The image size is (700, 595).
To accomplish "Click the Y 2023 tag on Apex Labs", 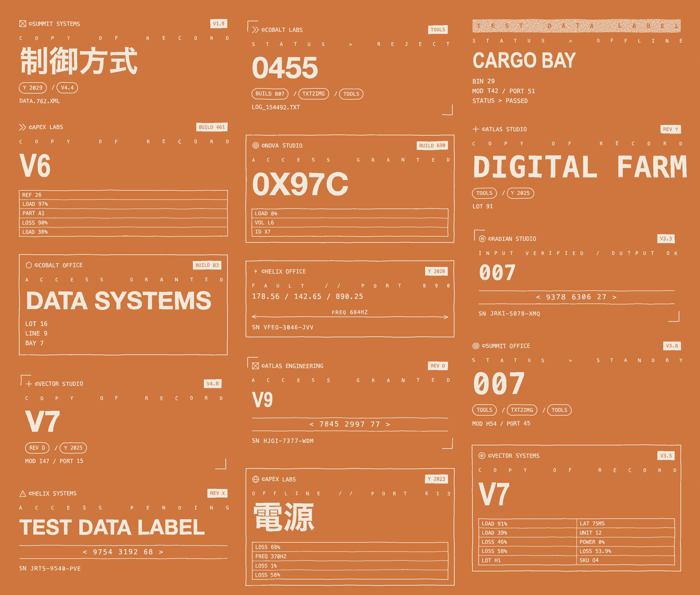I will click(x=436, y=479).
